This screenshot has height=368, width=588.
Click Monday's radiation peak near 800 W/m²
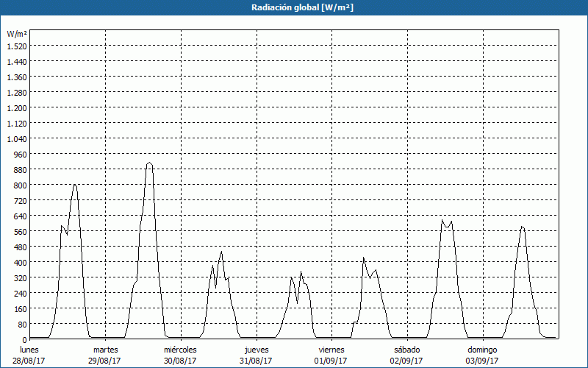(75, 185)
